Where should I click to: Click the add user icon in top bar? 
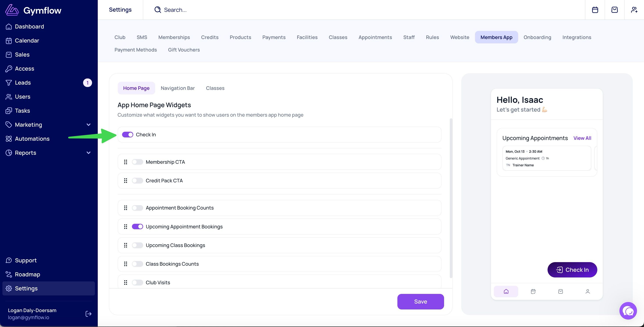[x=634, y=10]
